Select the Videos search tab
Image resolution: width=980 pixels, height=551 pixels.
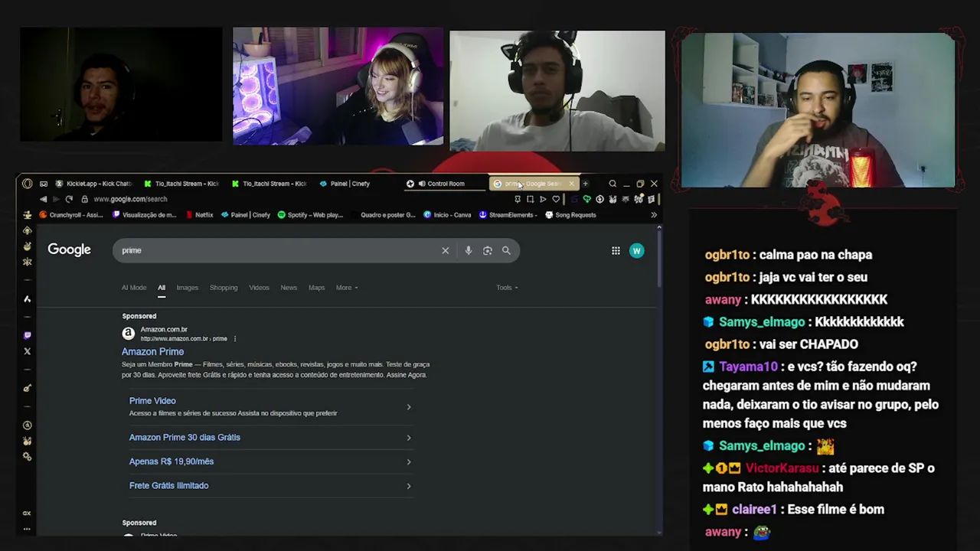[259, 288]
